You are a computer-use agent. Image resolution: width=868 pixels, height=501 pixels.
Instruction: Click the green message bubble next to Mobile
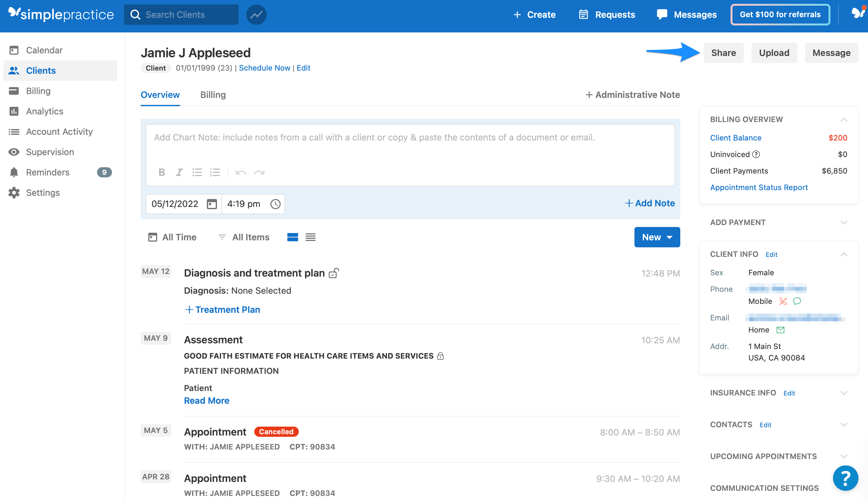(797, 301)
